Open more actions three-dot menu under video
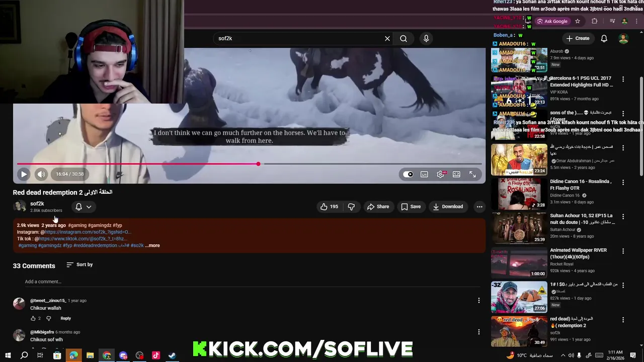This screenshot has height=362, width=644. pos(479,207)
